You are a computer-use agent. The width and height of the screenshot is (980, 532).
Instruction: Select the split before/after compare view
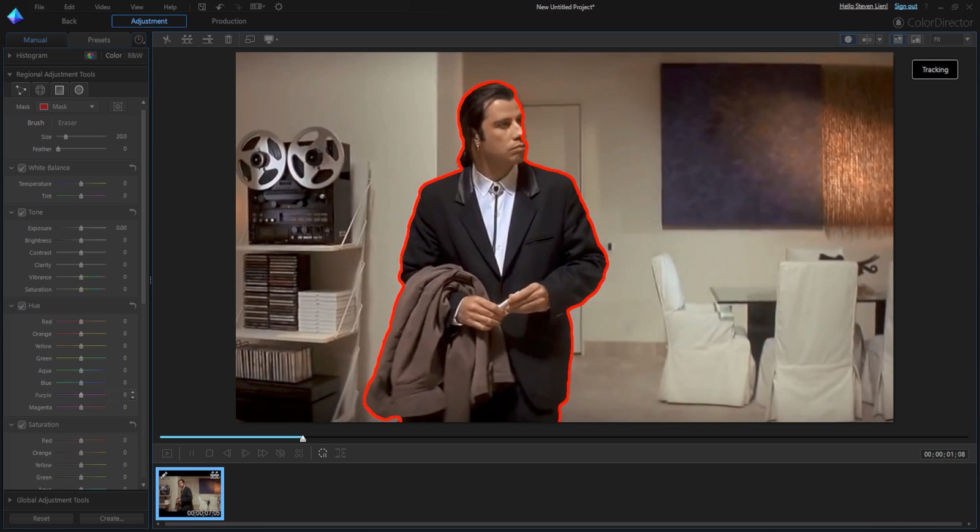[866, 39]
